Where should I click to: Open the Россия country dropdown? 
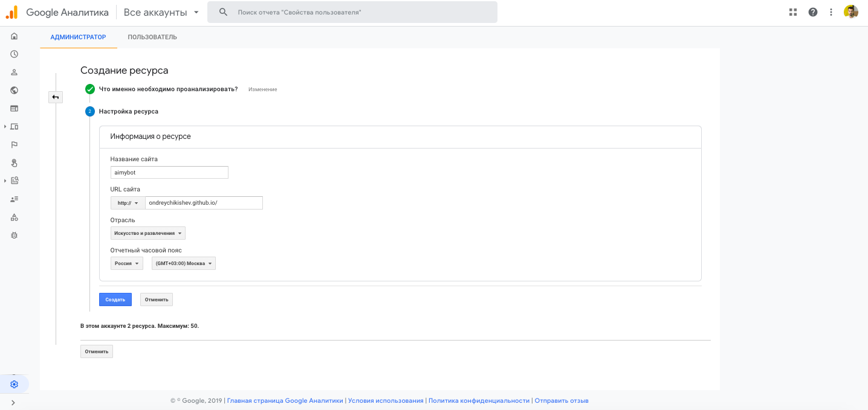[127, 263]
